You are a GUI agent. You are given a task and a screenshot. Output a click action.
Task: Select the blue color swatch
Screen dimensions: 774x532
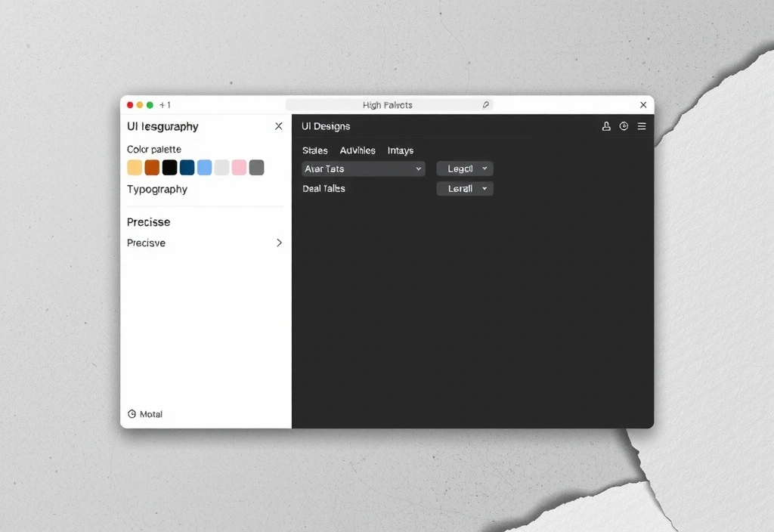204,167
